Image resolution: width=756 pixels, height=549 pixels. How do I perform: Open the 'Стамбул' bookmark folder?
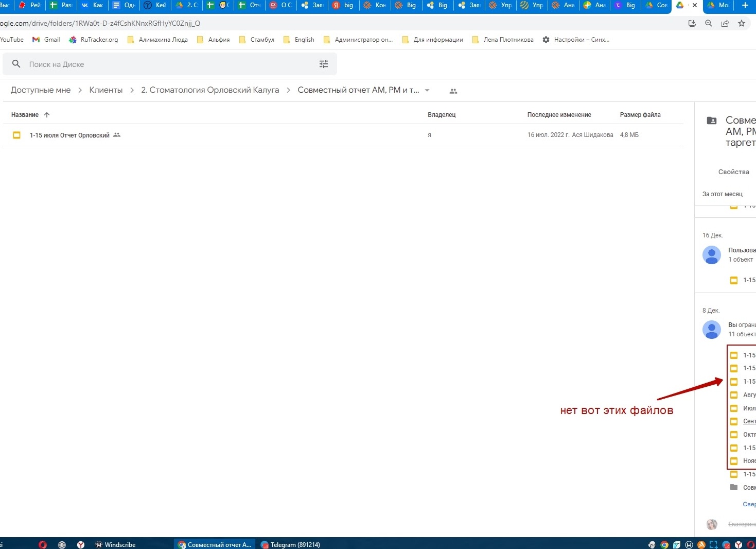point(257,40)
